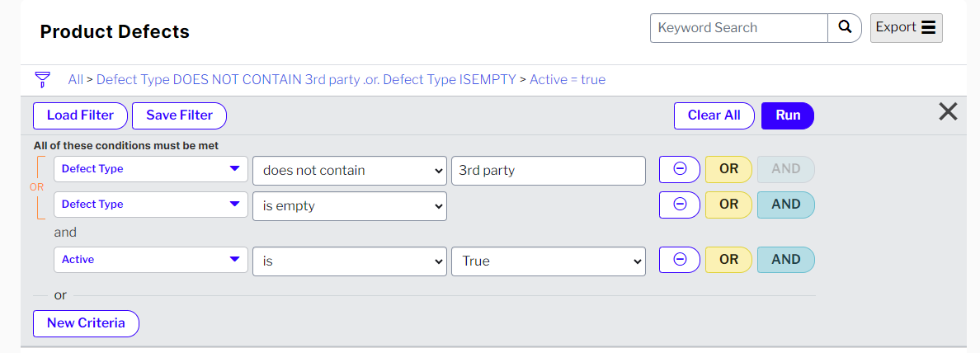Click the 'All' breadcrumb link
Image resolution: width=980 pixels, height=353 pixels.
76,80
